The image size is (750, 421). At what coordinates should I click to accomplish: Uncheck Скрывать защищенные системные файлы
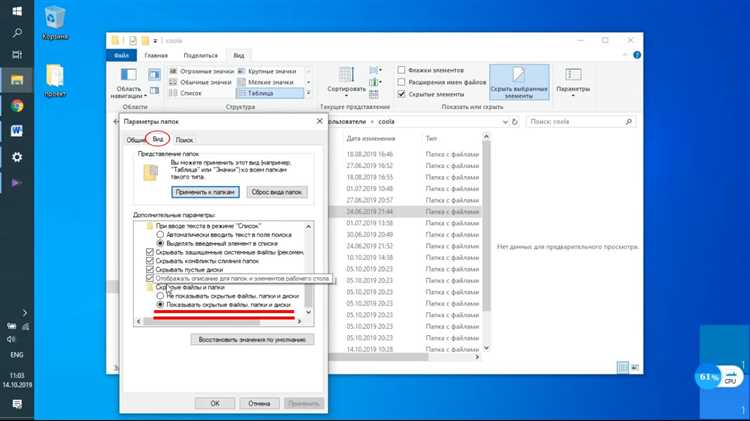[x=150, y=252]
